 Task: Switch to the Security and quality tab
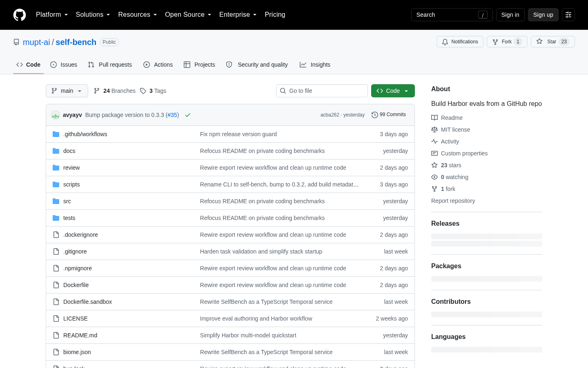coord(257,65)
